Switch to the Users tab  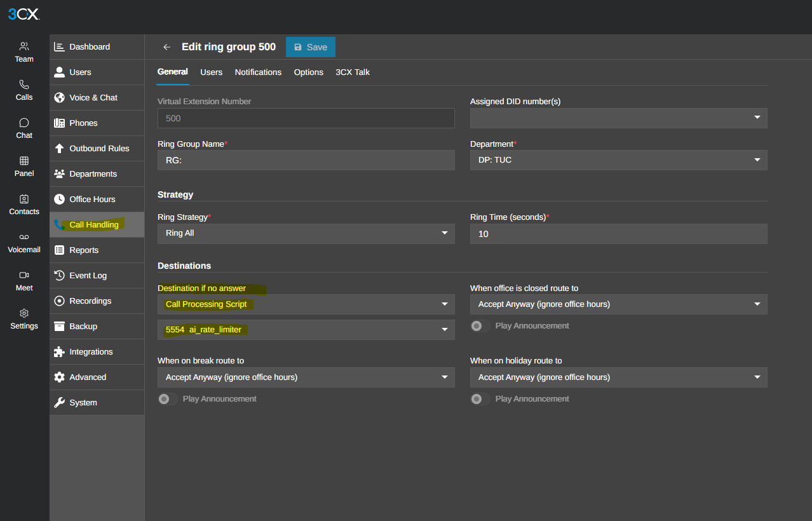[212, 72]
